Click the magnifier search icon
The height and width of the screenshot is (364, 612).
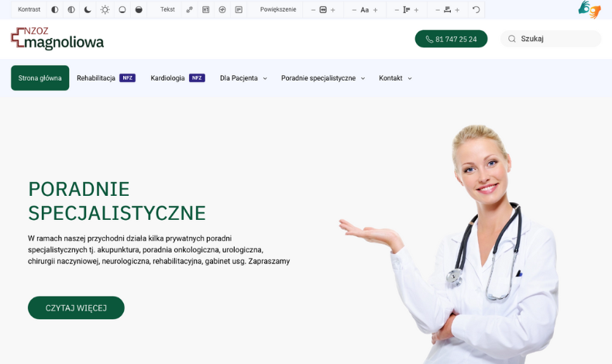pyautogui.click(x=511, y=39)
